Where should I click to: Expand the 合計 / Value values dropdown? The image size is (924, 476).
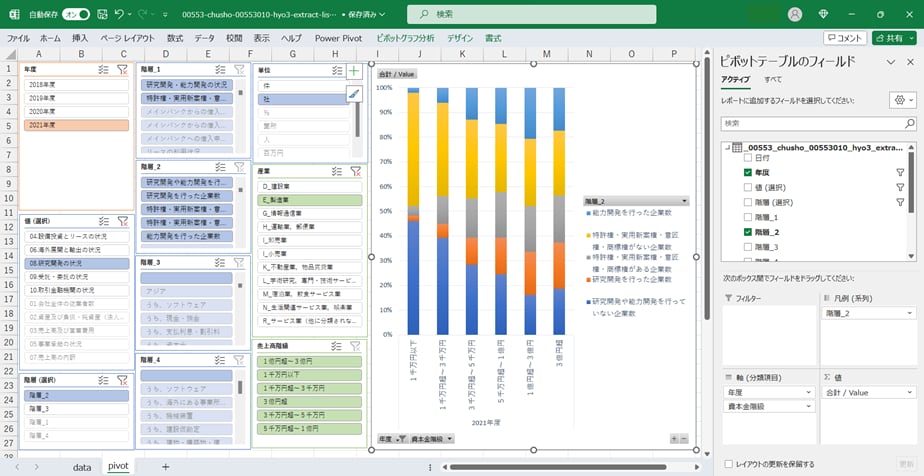pos(908,393)
